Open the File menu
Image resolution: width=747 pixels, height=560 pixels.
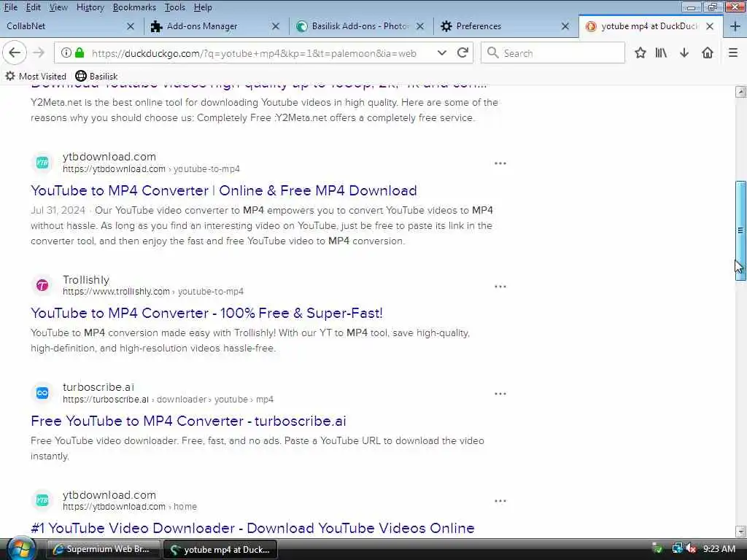pyautogui.click(x=10, y=7)
